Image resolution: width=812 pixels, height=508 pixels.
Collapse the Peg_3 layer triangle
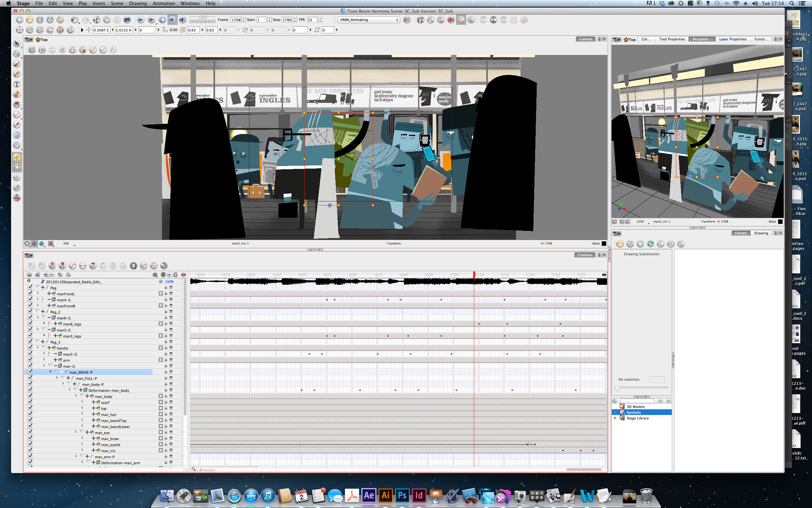point(37,342)
